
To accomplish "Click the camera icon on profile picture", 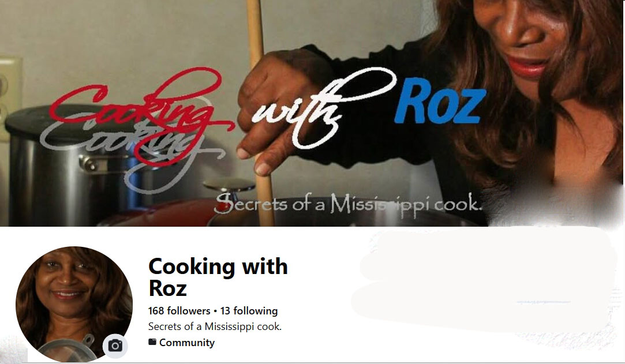I will tap(115, 346).
